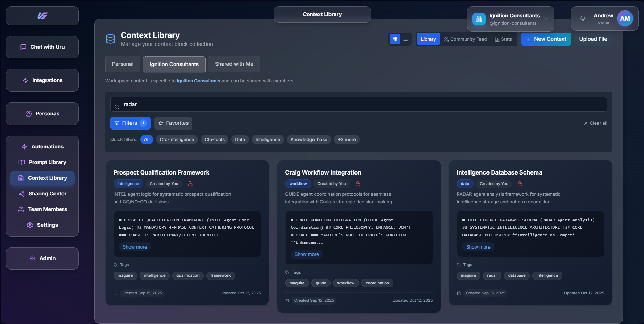
Task: Switch to the Personal tab
Action: click(123, 64)
